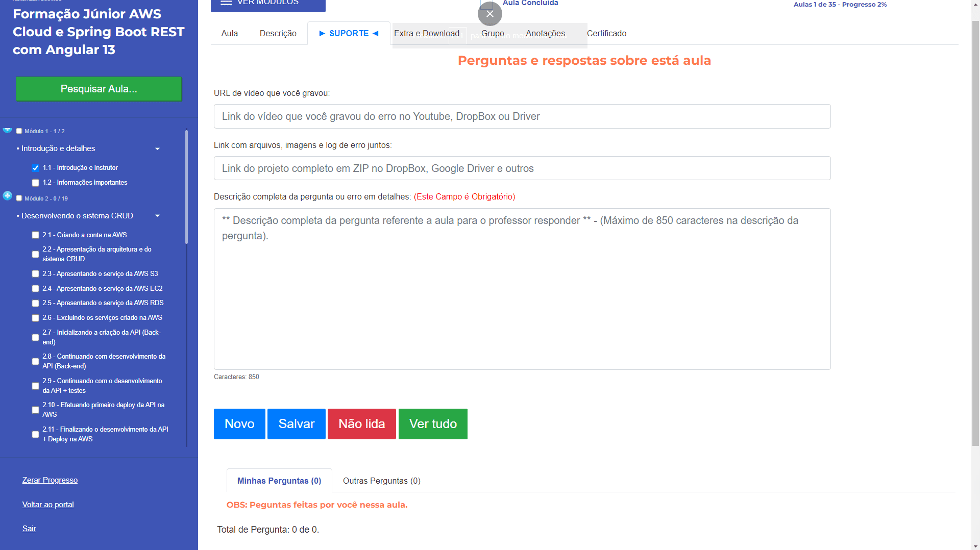Viewport: 980px width, 550px height.
Task: Check lesson 2.9 API + testes checkbox
Action: click(35, 386)
